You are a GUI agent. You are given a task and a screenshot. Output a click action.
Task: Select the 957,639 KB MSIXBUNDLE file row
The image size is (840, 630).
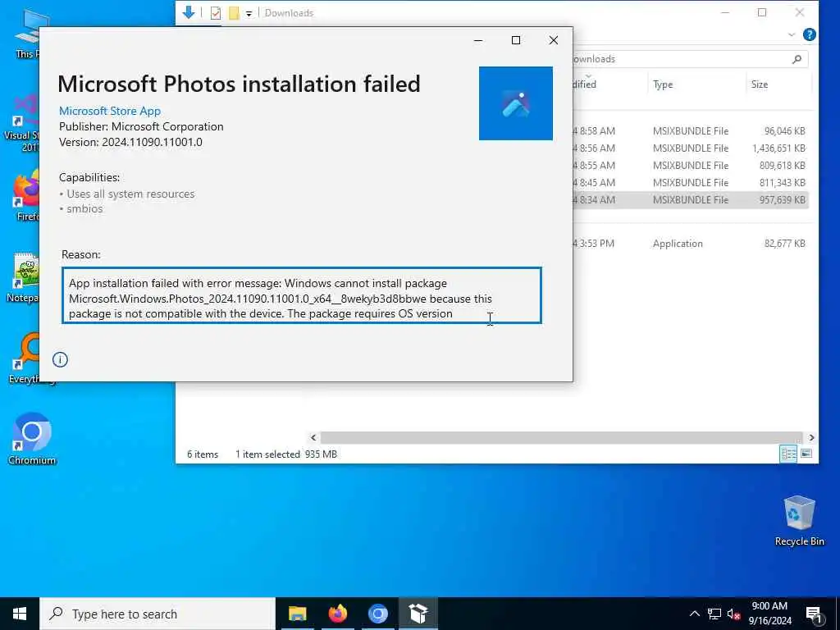(690, 199)
